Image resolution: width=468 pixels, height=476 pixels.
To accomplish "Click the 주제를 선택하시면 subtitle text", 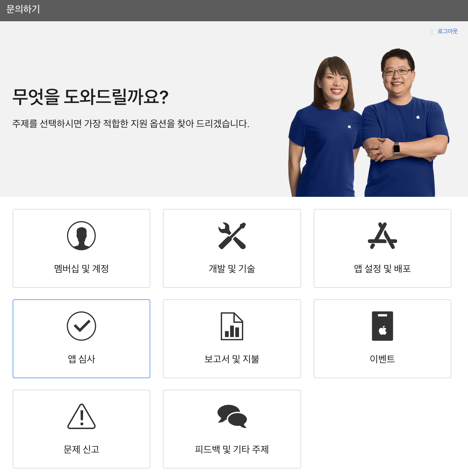I will [131, 124].
